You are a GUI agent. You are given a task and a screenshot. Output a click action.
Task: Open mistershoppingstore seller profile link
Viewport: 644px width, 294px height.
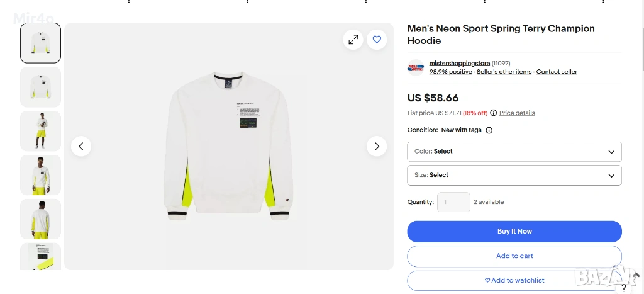point(459,64)
